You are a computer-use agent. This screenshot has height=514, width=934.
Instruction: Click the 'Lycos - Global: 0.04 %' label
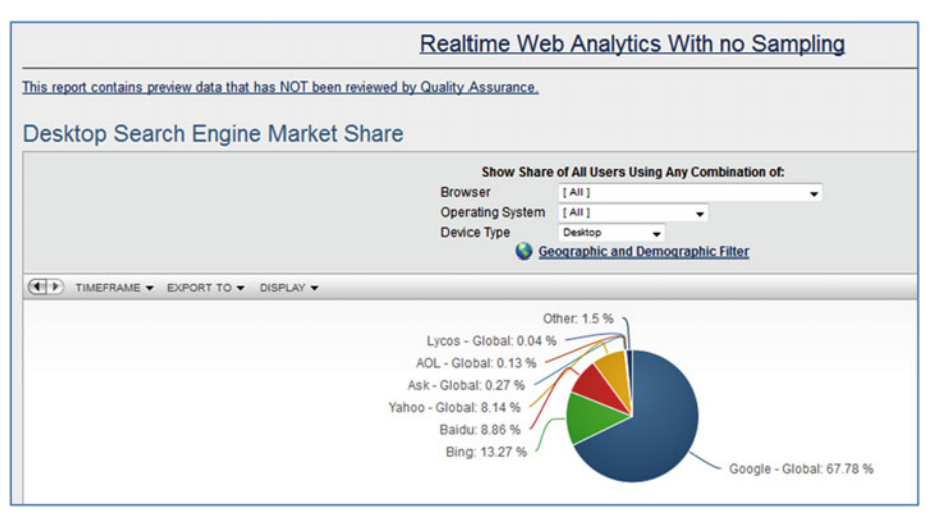click(x=491, y=341)
